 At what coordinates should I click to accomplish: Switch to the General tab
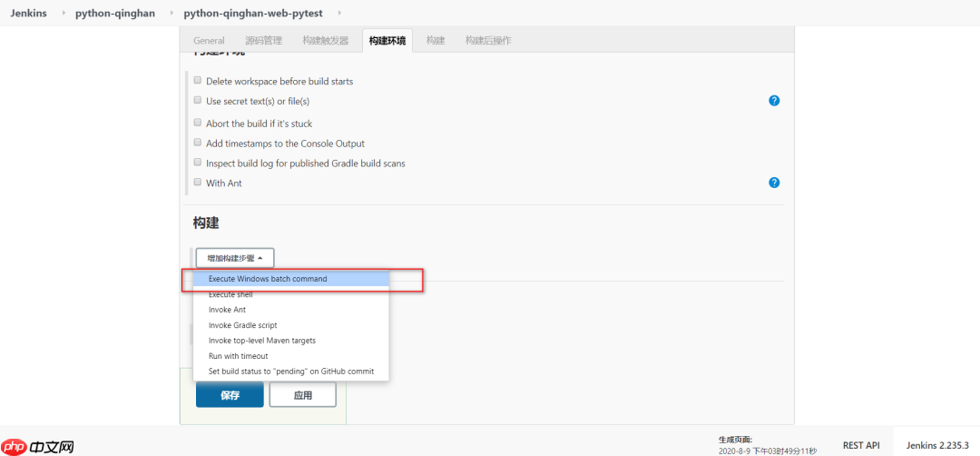click(209, 41)
